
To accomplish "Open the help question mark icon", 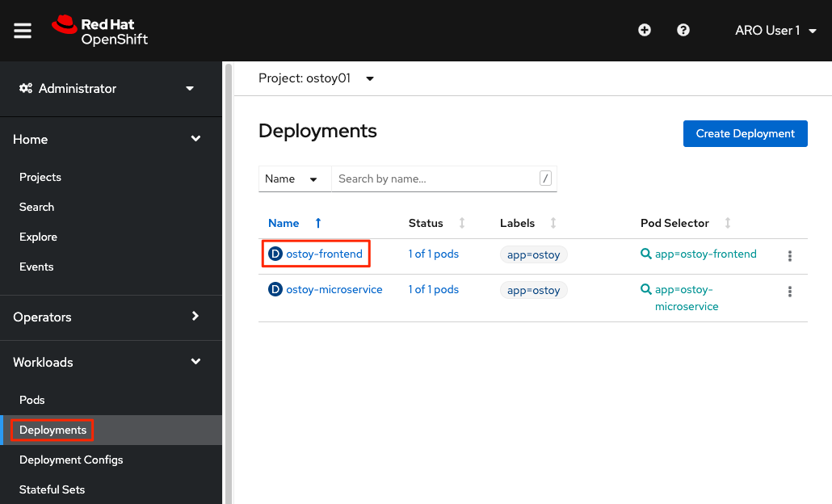I will click(683, 31).
